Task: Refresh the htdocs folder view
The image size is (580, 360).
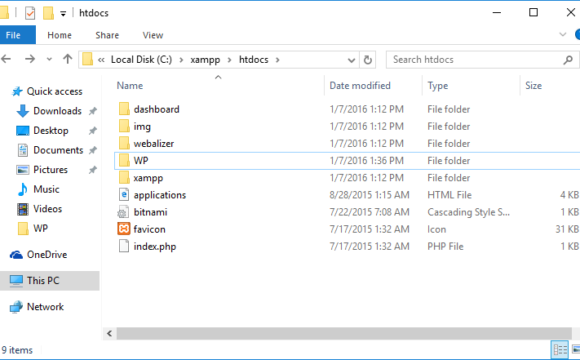Action: coord(368,60)
